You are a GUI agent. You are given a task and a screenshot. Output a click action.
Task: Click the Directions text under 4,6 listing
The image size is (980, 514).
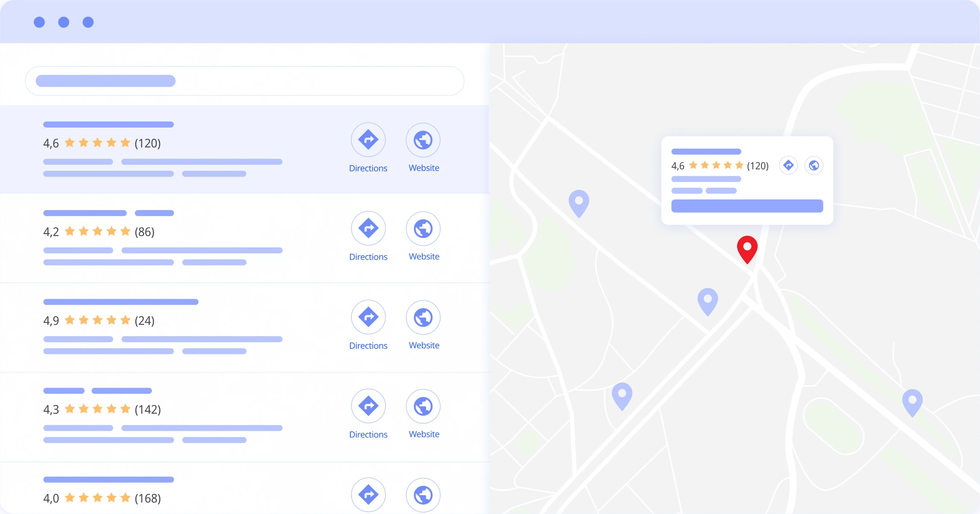368,168
